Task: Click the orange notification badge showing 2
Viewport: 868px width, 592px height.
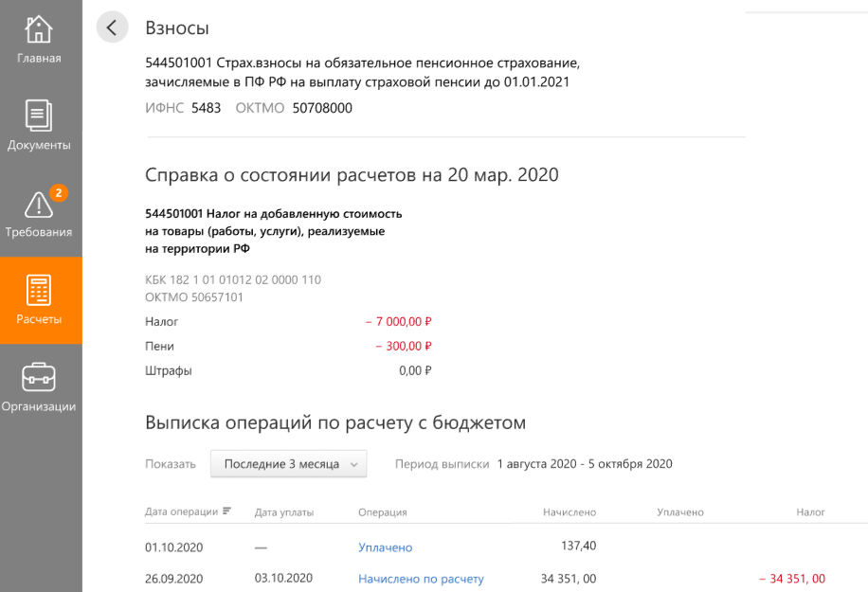Action: click(59, 193)
